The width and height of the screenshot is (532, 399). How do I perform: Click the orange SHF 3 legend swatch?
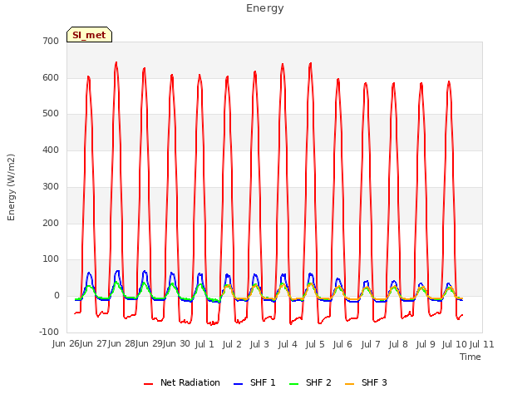click(x=349, y=384)
